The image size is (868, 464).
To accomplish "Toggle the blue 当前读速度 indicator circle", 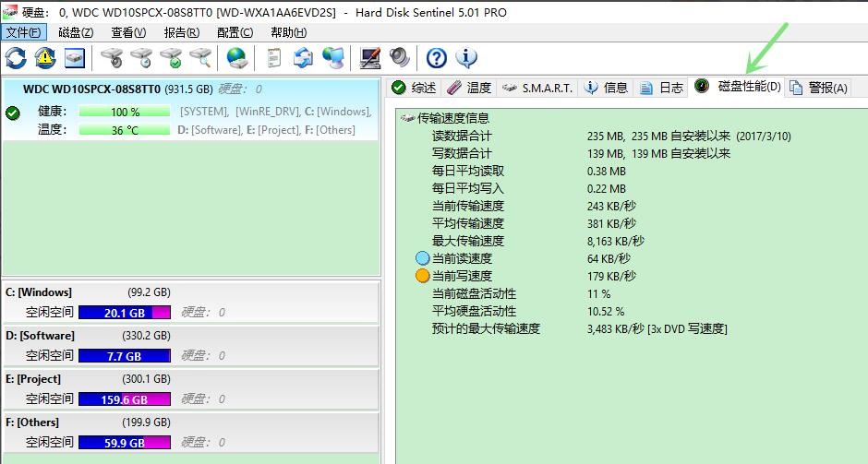I will pyautogui.click(x=423, y=258).
